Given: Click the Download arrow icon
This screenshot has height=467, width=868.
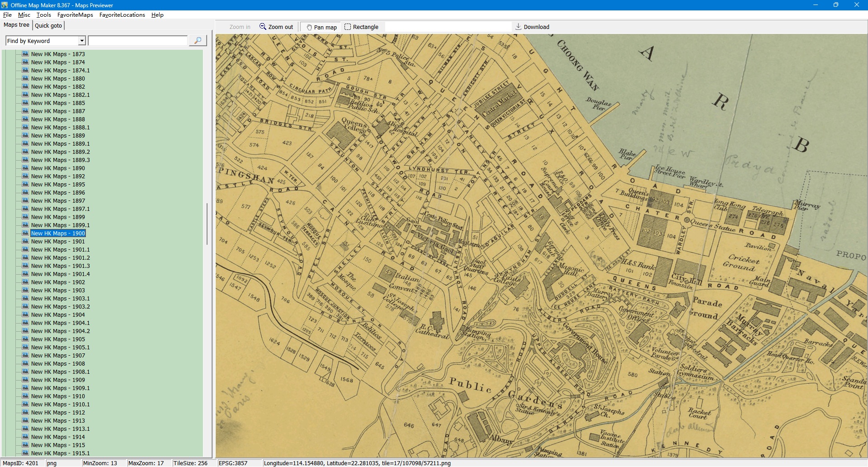Looking at the screenshot, I should [519, 27].
